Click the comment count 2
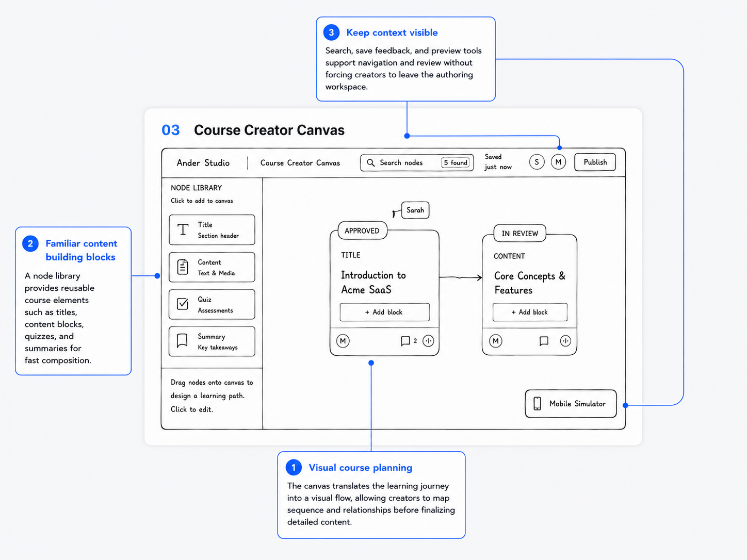 (x=415, y=341)
